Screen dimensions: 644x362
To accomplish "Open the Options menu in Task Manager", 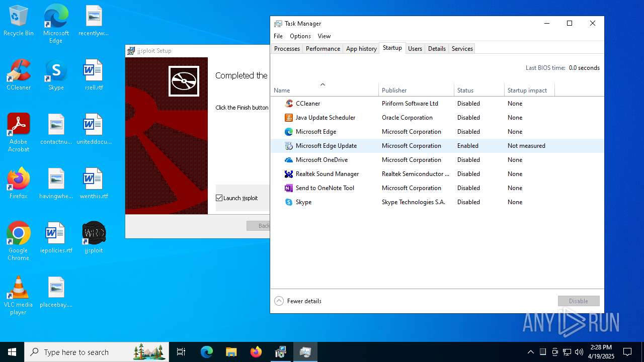I will pos(300,36).
